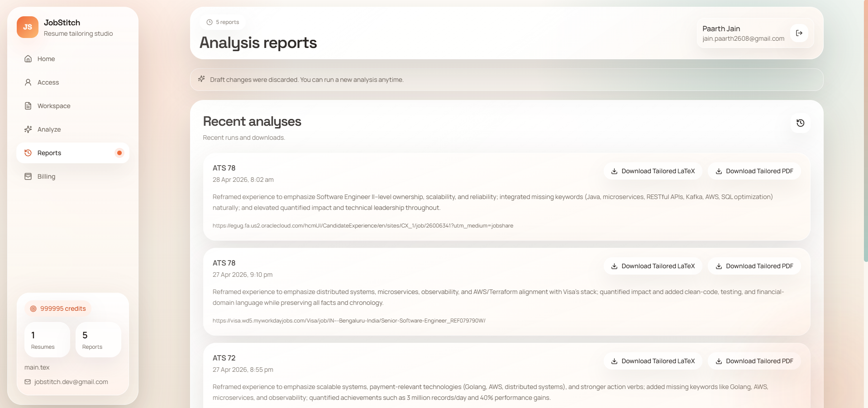Screen dimensions: 868x408
Task: Click the Access person icon
Action: click(28, 82)
